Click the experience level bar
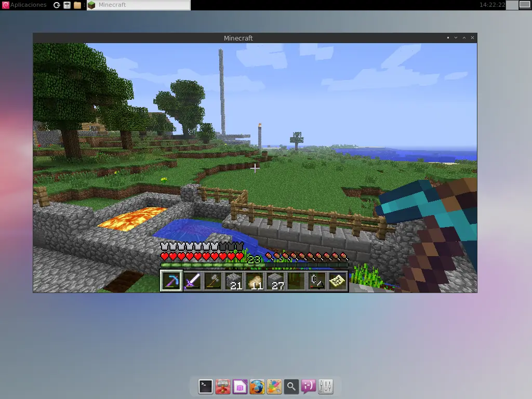Screen dimensions: 532x399 [255, 265]
